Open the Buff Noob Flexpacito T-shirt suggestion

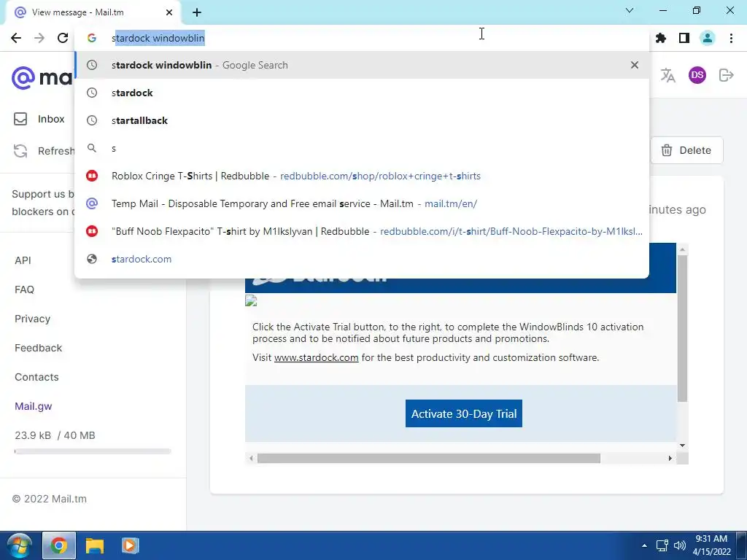[x=362, y=231]
